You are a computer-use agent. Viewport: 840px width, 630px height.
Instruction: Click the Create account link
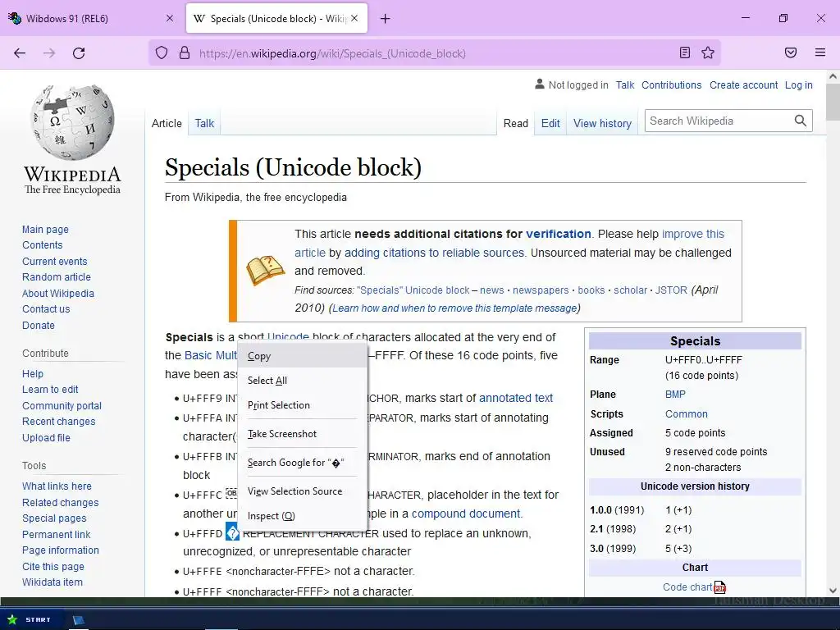743,84
